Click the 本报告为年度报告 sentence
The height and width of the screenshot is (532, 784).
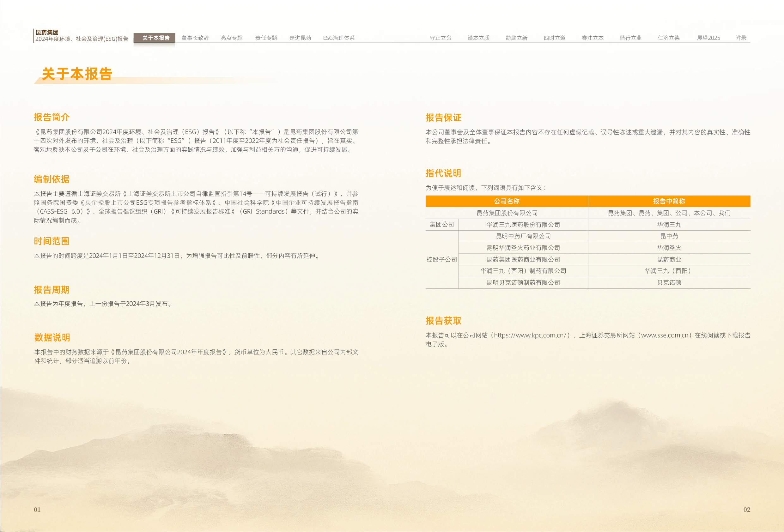104,304
